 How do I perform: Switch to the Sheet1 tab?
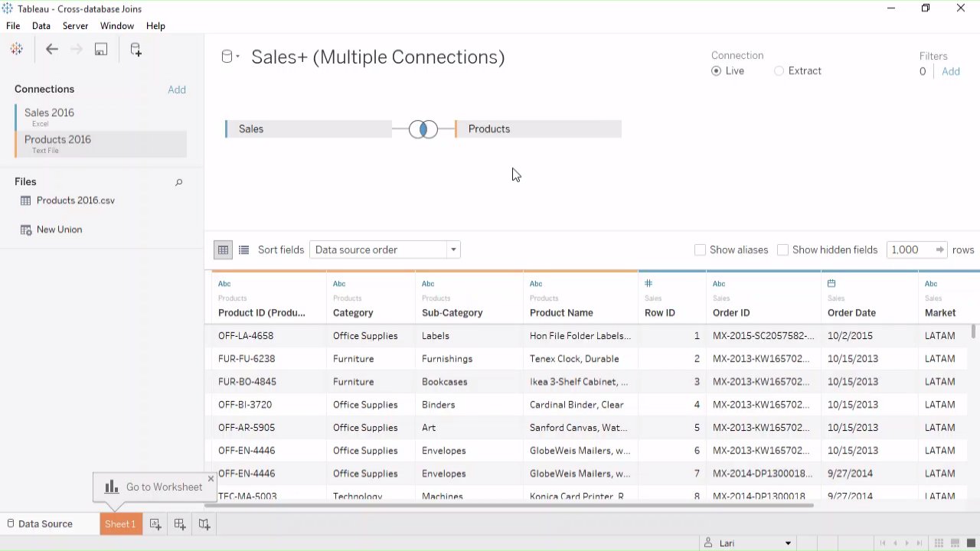pyautogui.click(x=120, y=524)
